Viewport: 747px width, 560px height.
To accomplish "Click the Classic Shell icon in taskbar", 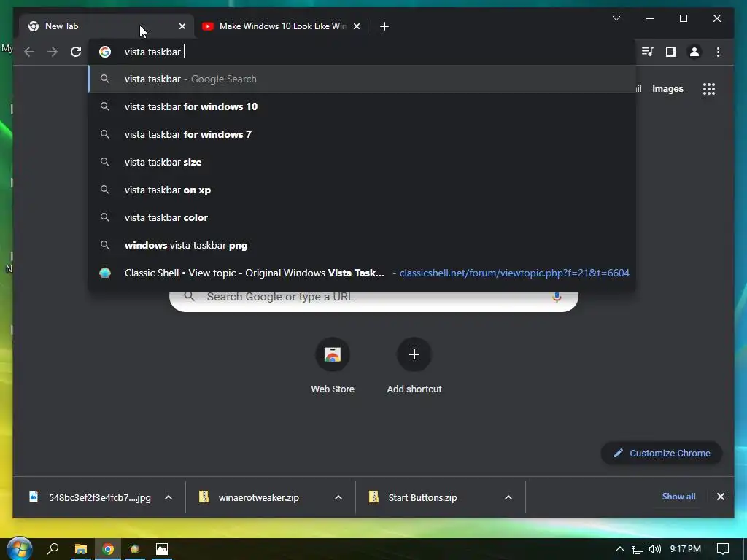I will click(x=135, y=549).
